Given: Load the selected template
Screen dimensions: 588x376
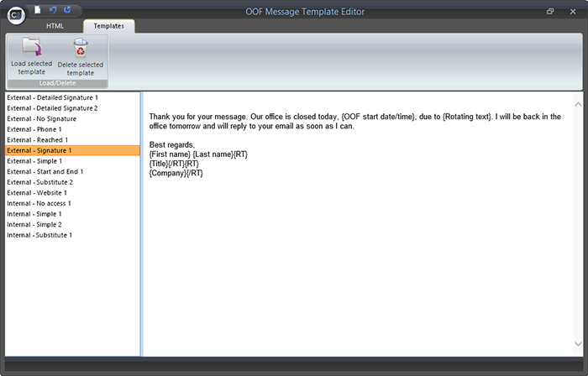Looking at the screenshot, I should 32,56.
